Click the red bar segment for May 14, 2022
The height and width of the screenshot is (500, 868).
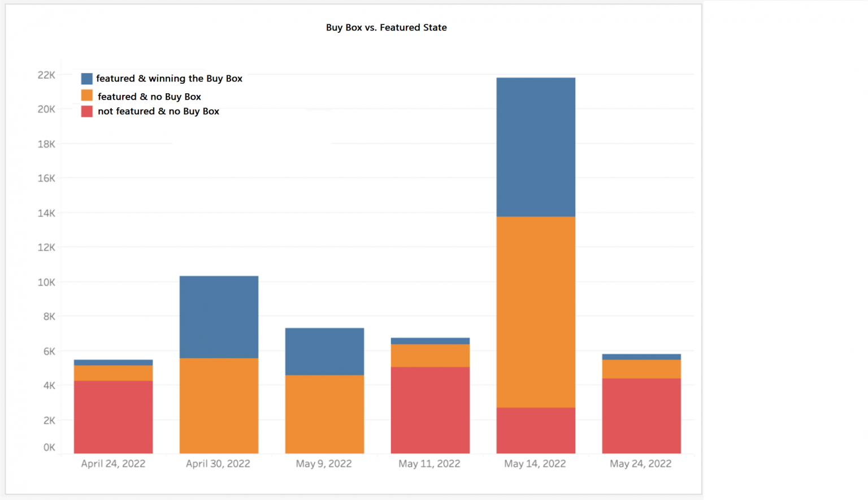coord(536,430)
